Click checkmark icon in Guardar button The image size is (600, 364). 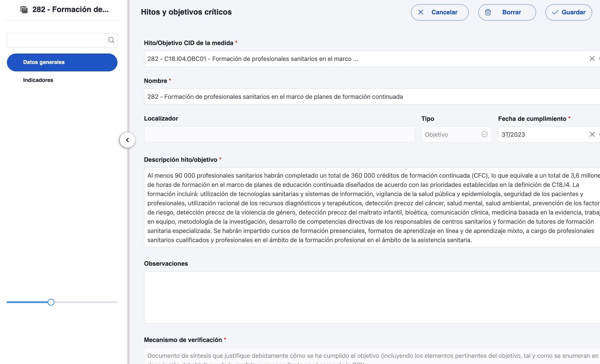click(x=555, y=12)
